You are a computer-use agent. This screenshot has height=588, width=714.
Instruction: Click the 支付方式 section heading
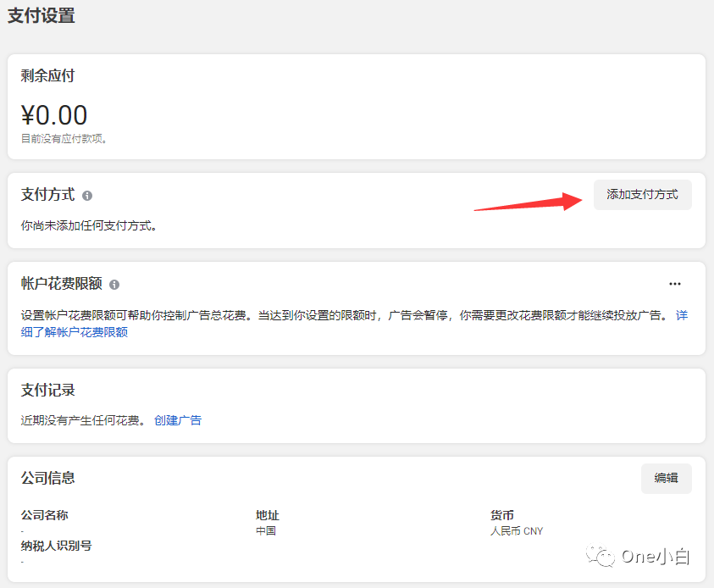coord(47,195)
